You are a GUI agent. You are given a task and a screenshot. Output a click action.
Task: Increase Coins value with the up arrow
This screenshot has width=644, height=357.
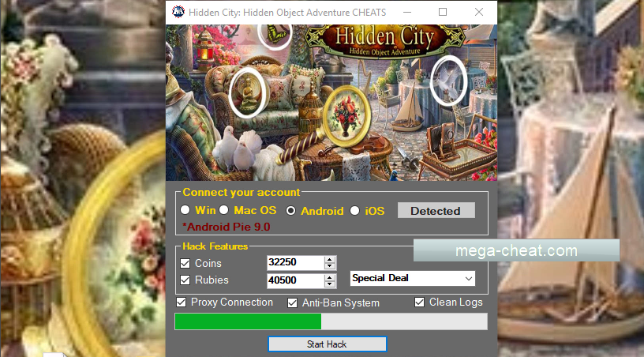coord(330,259)
